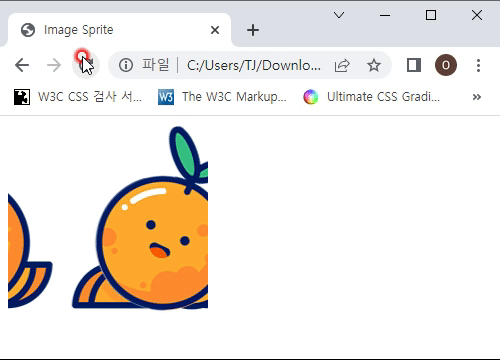View site information icon in address bar
Image resolution: width=500 pixels, height=360 pixels.
pyautogui.click(x=126, y=65)
